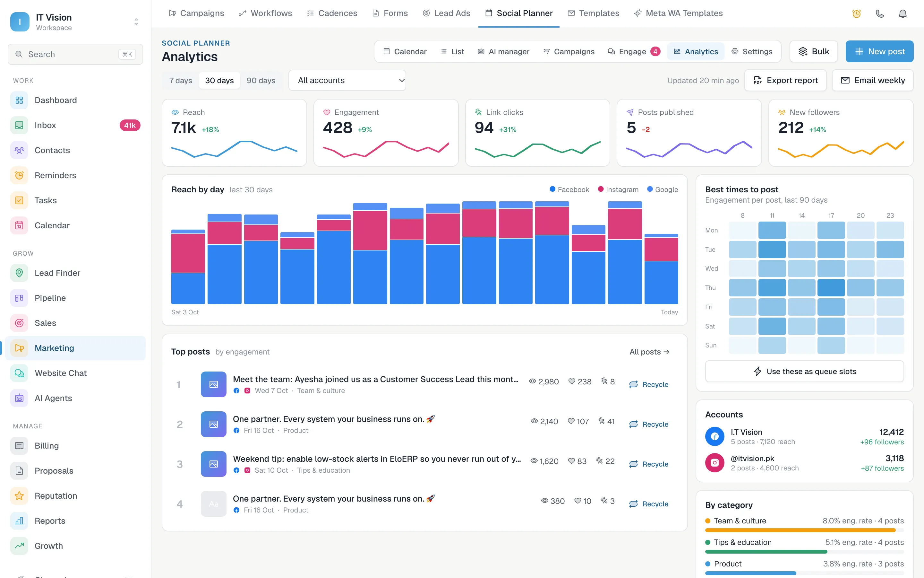
Task: Open Growth in sidebar
Action: (x=75, y=546)
